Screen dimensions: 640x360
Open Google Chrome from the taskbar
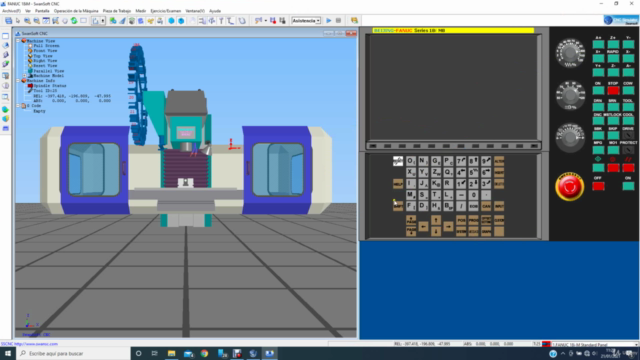click(x=204, y=353)
